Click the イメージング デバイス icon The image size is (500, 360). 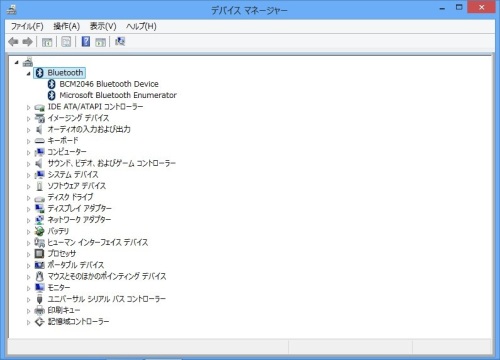(39, 118)
